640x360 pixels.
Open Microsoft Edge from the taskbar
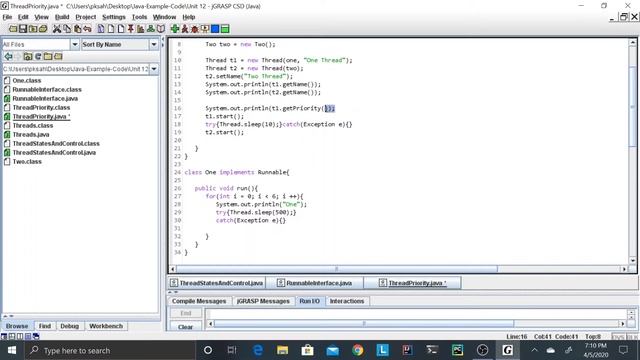[x=258, y=350]
